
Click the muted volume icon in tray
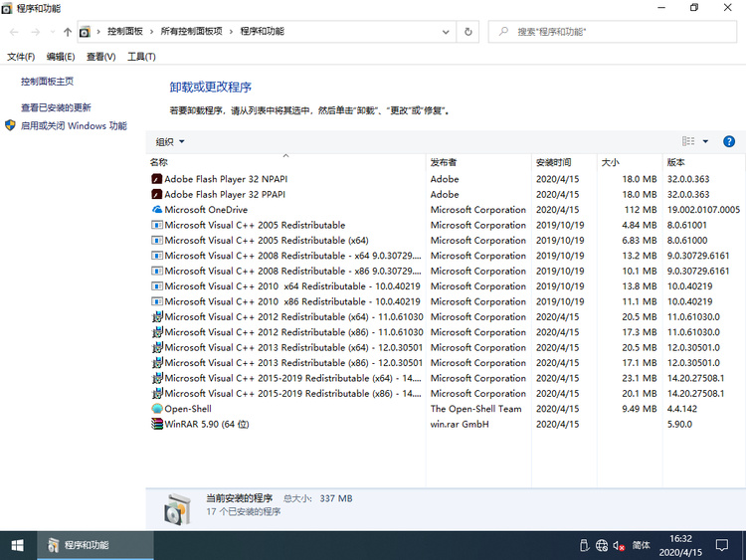[x=619, y=545]
